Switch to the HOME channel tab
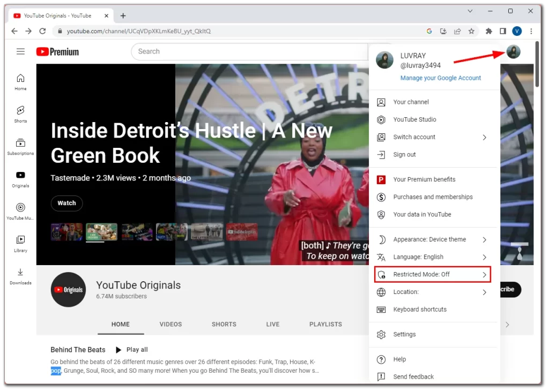549x392 pixels. tap(121, 324)
